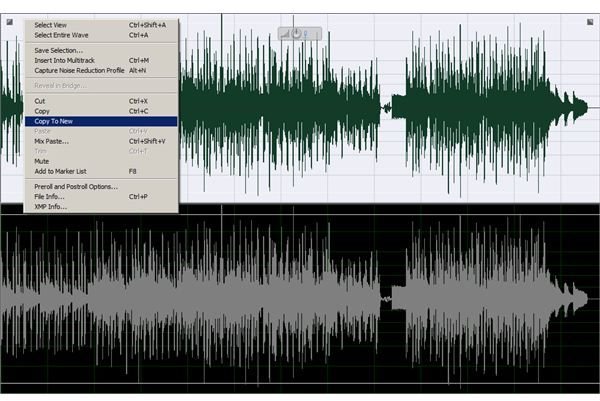Select Add to Marker List

coord(101,171)
